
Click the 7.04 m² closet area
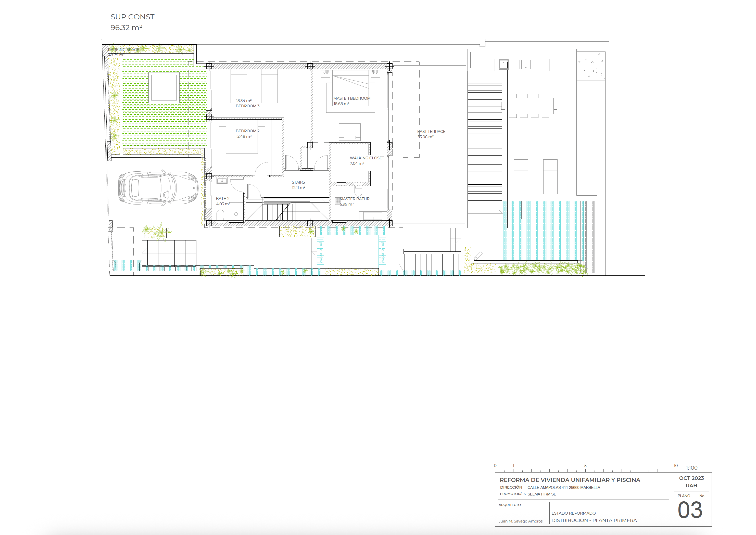click(357, 163)
